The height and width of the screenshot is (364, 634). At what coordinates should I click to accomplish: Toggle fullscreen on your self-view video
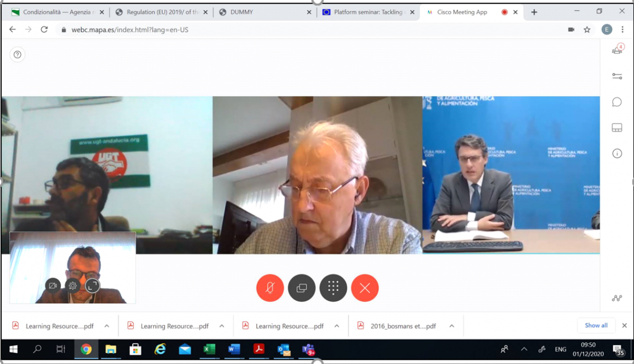tap(93, 286)
